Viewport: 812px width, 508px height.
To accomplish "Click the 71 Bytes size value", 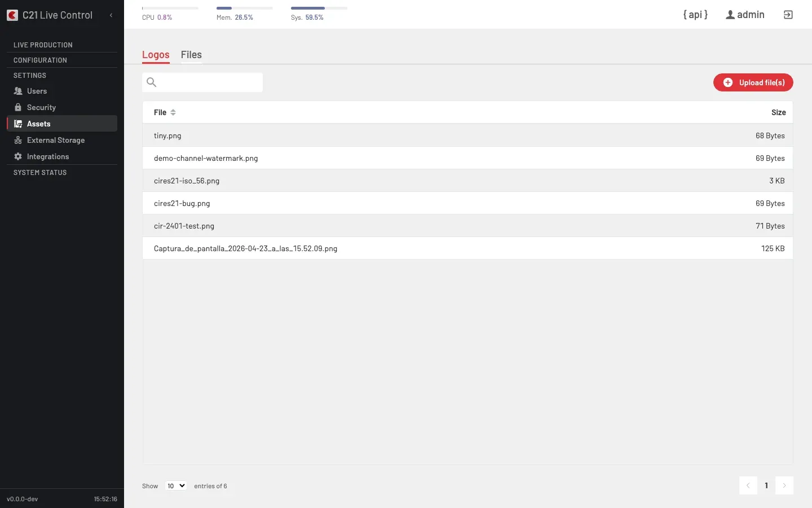I will [770, 226].
